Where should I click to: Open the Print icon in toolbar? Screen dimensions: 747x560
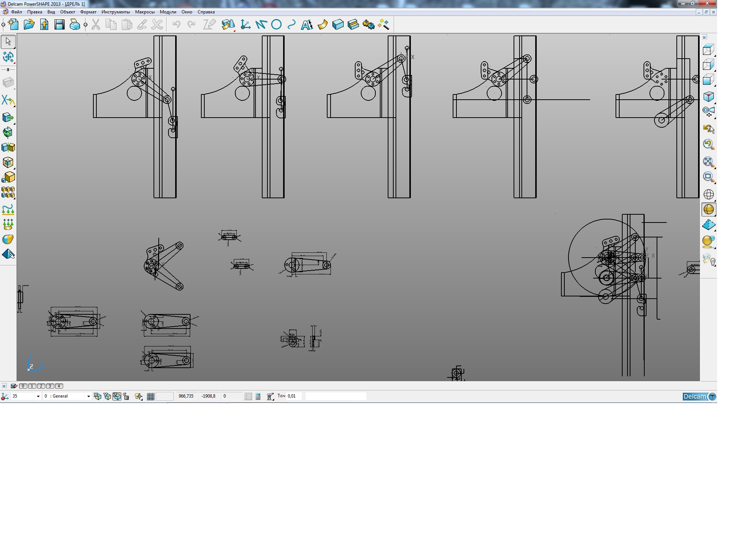[75, 25]
